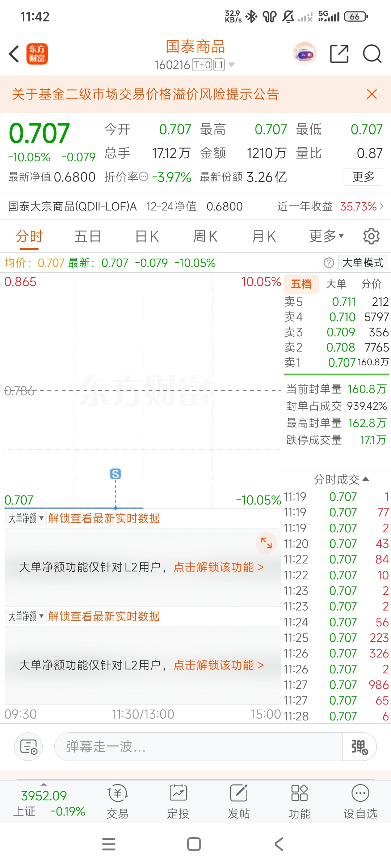Open the first 大单净额 indicator dropdown
This screenshot has height=868, width=391.
point(26,518)
